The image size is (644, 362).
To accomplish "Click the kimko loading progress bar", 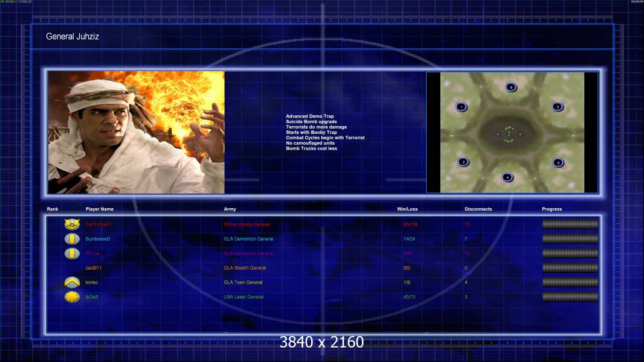I will click(570, 282).
